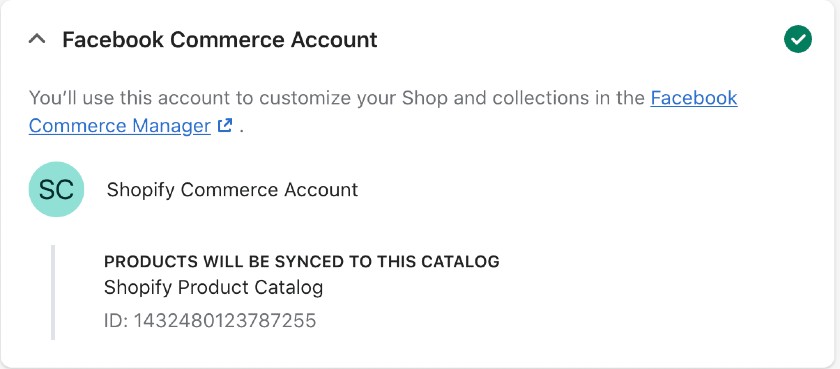
Task: Follow the Commerce Manager link text
Action: pos(119,126)
